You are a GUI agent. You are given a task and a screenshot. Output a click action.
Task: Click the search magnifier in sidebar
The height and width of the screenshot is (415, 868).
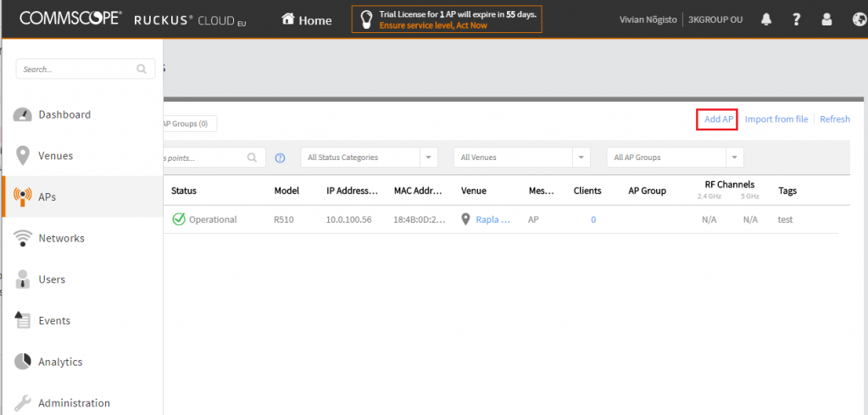click(142, 69)
